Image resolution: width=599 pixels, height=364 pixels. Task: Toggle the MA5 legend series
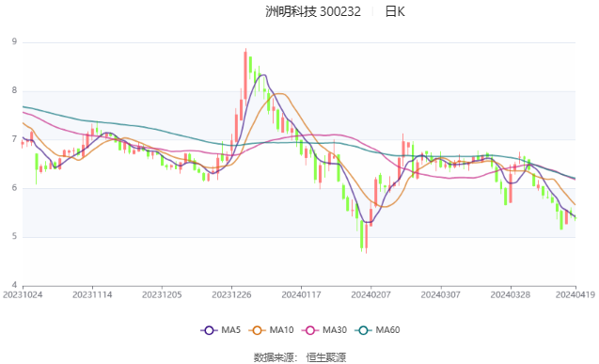(x=220, y=330)
